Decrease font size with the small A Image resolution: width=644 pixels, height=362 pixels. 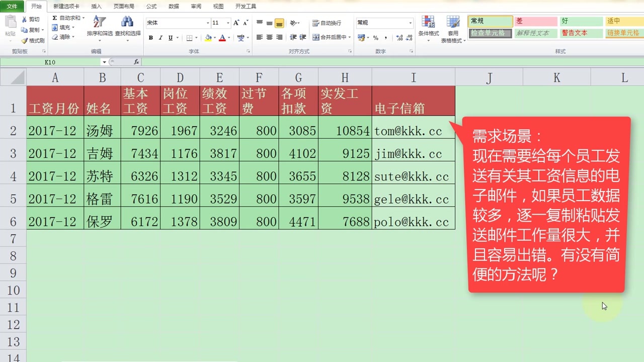tap(246, 23)
